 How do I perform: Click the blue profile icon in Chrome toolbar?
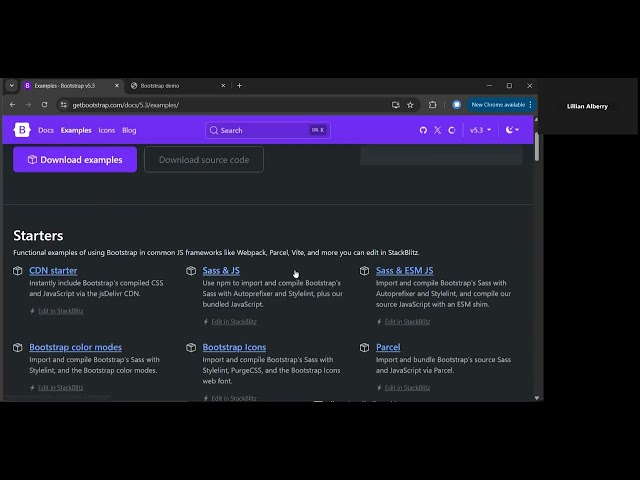(x=457, y=105)
